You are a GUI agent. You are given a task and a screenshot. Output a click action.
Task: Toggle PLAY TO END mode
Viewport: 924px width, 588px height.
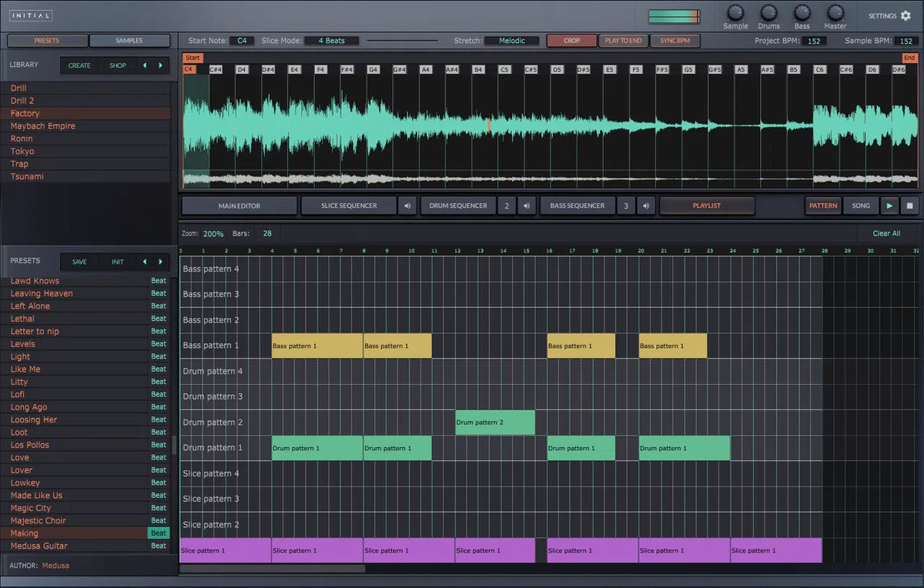pos(624,40)
